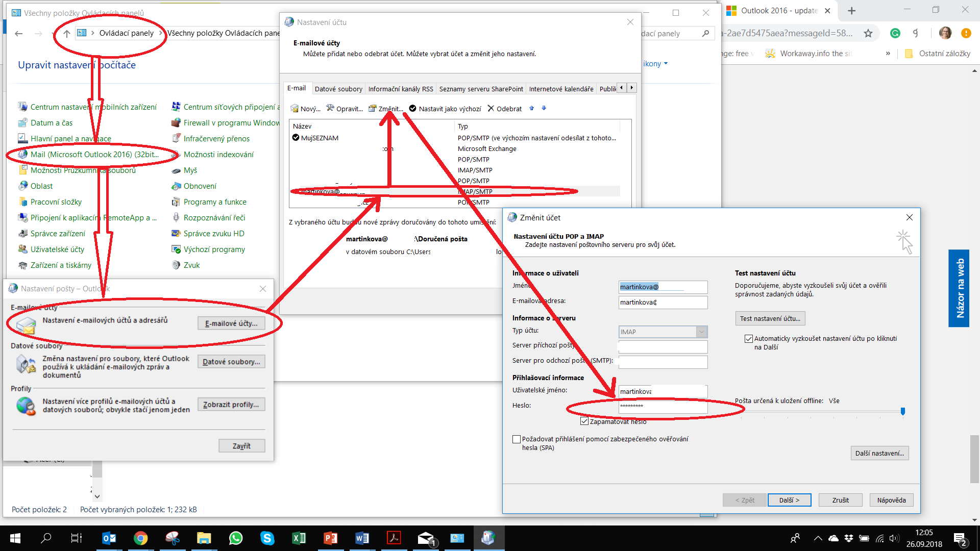Screen dimensions: 980x551
Task: Bookmark page with browser star icon
Action: [x=868, y=33]
